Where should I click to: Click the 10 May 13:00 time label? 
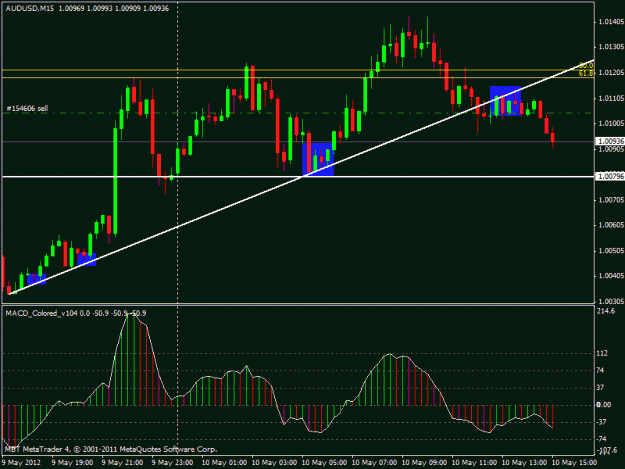click(x=525, y=463)
